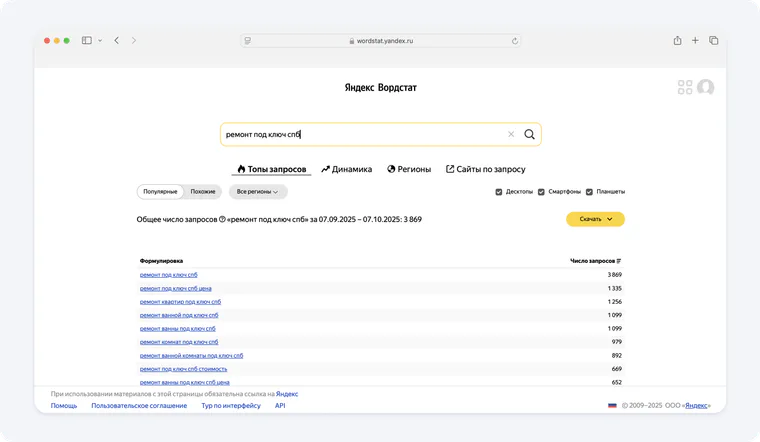The height and width of the screenshot is (442, 760).
Task: Toggle the Планшеты checkbox
Action: coord(589,192)
